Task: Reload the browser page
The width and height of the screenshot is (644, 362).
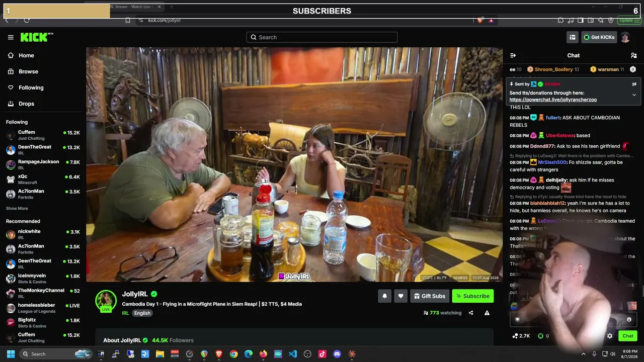Action: (x=26, y=20)
